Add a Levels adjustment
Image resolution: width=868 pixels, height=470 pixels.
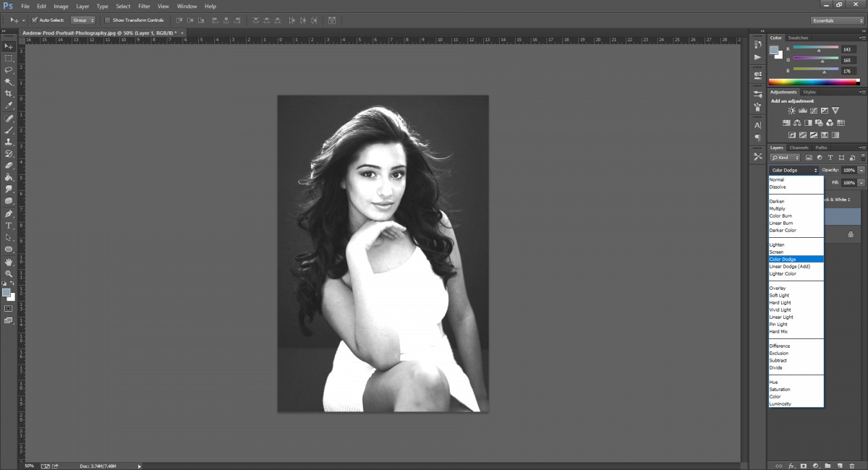click(x=802, y=111)
